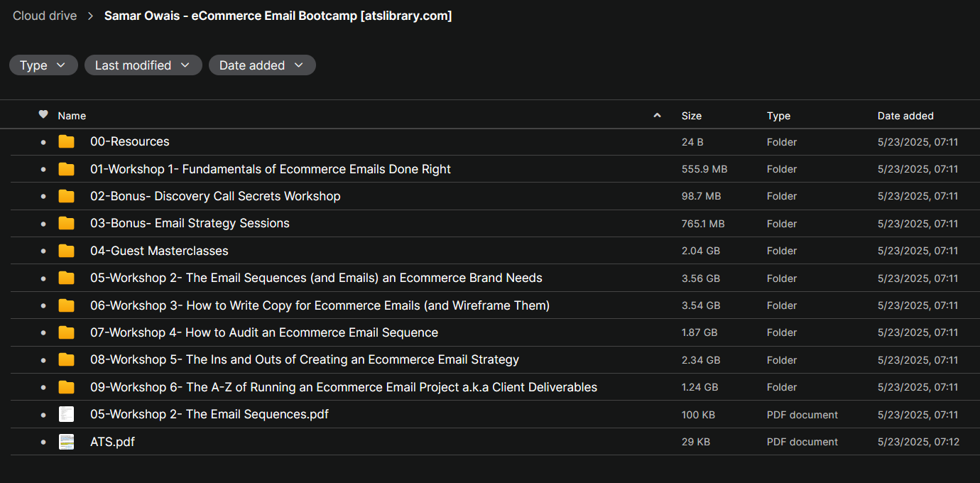This screenshot has width=980, height=483.
Task: Sort by the Type column header
Action: [x=778, y=116]
